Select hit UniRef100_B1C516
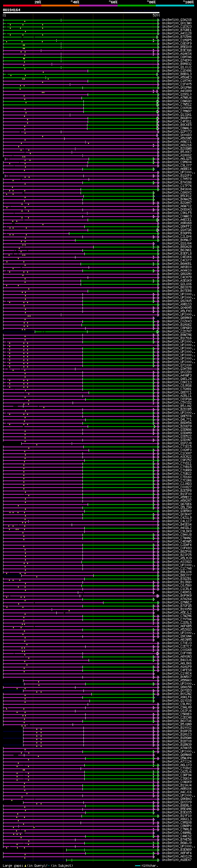The height and width of the screenshot is (868, 197). tap(176, 338)
